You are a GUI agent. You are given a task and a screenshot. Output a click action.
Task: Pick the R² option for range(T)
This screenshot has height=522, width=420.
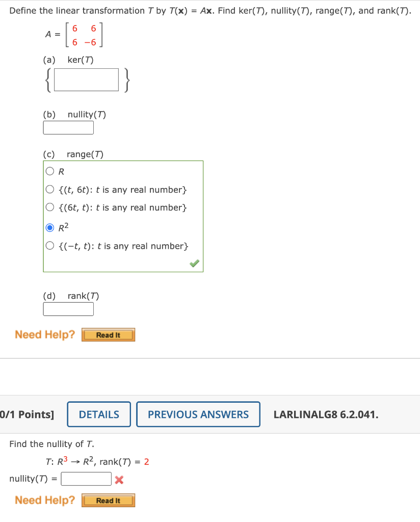click(50, 227)
